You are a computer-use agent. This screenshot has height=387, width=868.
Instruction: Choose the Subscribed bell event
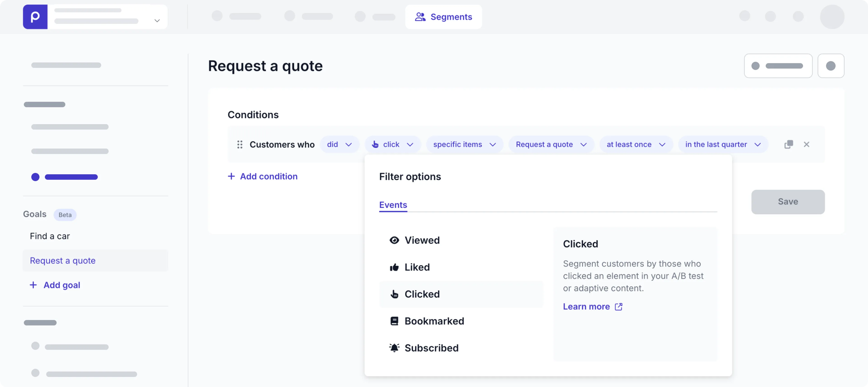(x=431, y=348)
